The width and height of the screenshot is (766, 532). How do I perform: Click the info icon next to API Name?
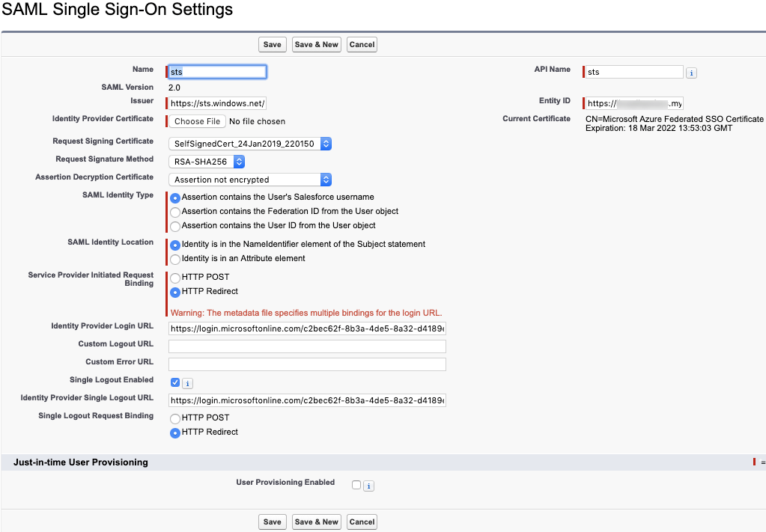692,73
